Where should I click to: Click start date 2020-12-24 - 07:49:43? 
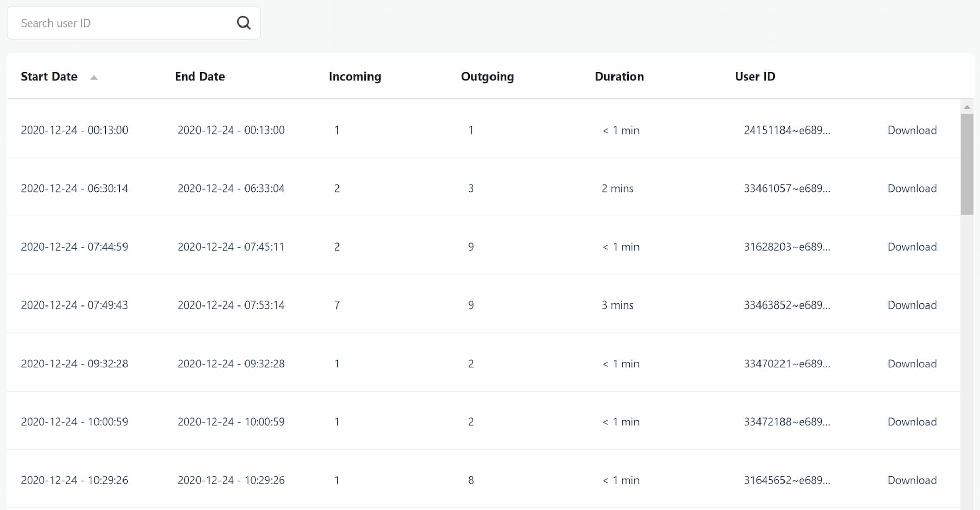tap(75, 305)
